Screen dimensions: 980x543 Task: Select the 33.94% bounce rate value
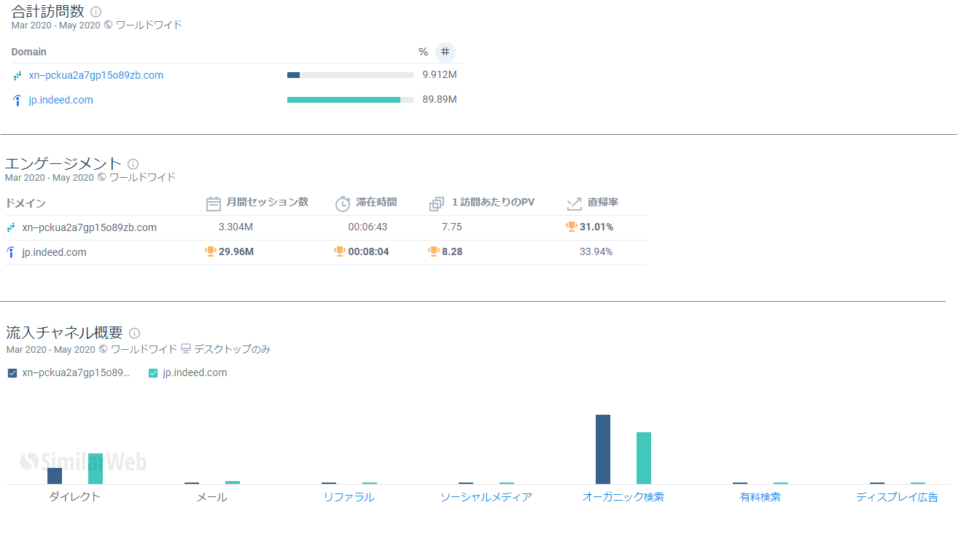coord(596,251)
